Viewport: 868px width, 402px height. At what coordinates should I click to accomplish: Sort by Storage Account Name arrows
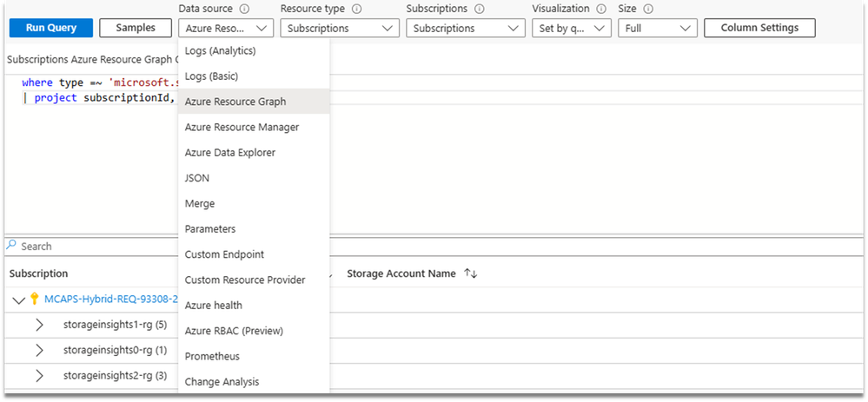pyautogui.click(x=471, y=273)
